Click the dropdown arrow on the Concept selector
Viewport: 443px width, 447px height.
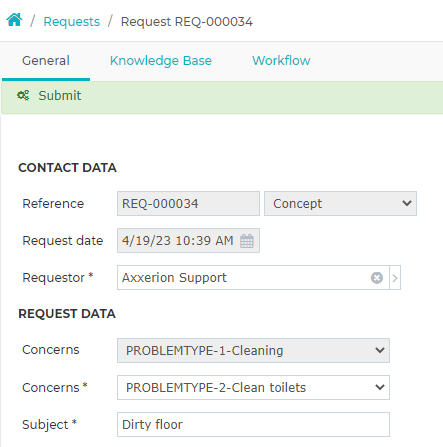point(407,203)
